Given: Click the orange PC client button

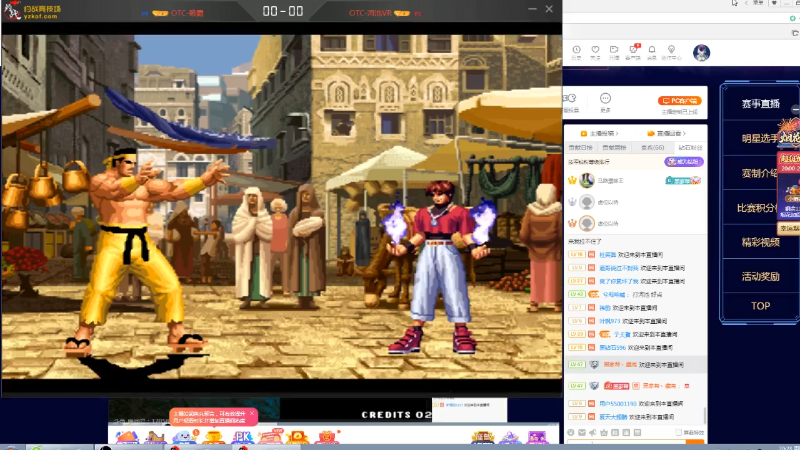Looking at the screenshot, I should (680, 101).
